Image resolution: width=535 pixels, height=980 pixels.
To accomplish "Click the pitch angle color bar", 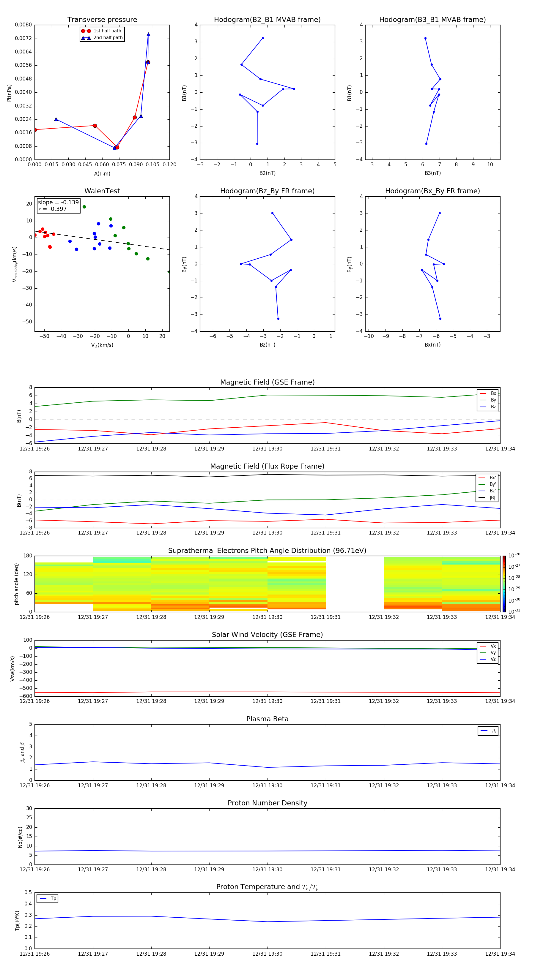I will (x=504, y=584).
